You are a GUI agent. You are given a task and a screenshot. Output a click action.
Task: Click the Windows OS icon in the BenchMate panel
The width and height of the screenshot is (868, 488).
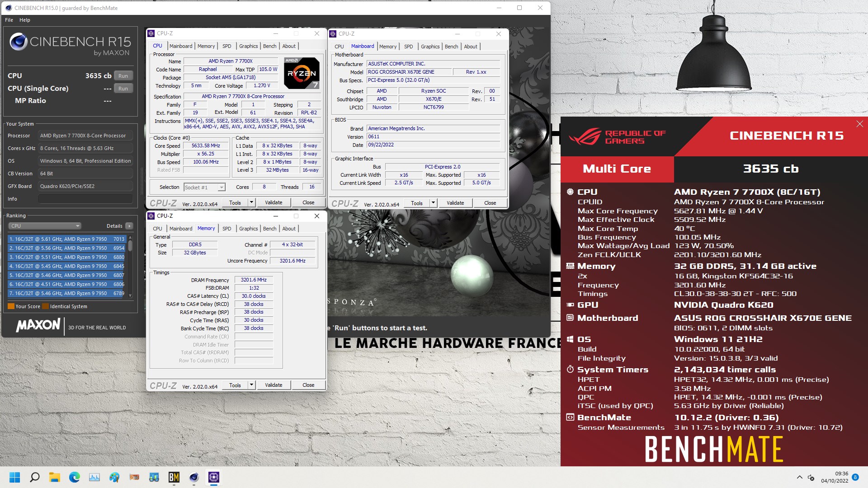(x=570, y=339)
